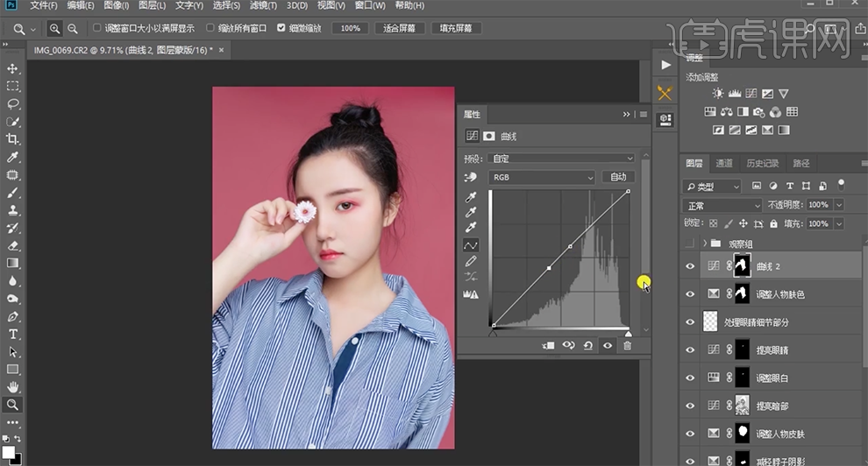Open the blend mode 正常 dropdown
Screen dimensions: 868x466
point(723,205)
